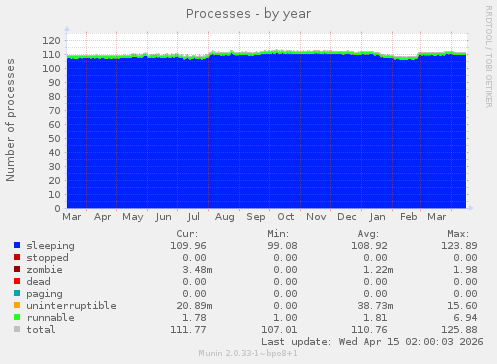The image size is (497, 364).
Task: Click the 'Jul' x-axis month label
Action: click(x=193, y=217)
